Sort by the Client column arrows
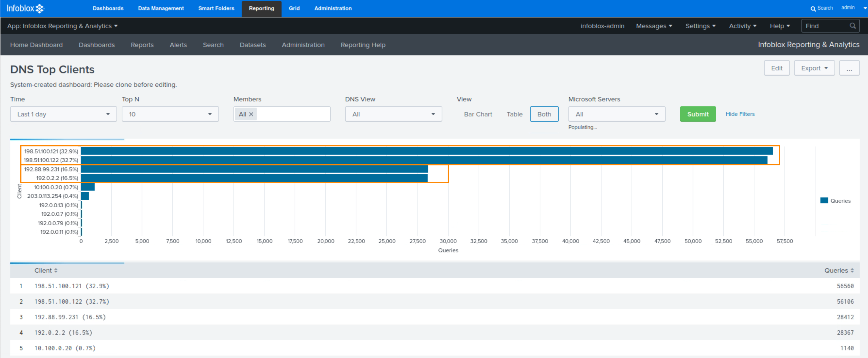The height and width of the screenshot is (358, 868). coord(56,270)
